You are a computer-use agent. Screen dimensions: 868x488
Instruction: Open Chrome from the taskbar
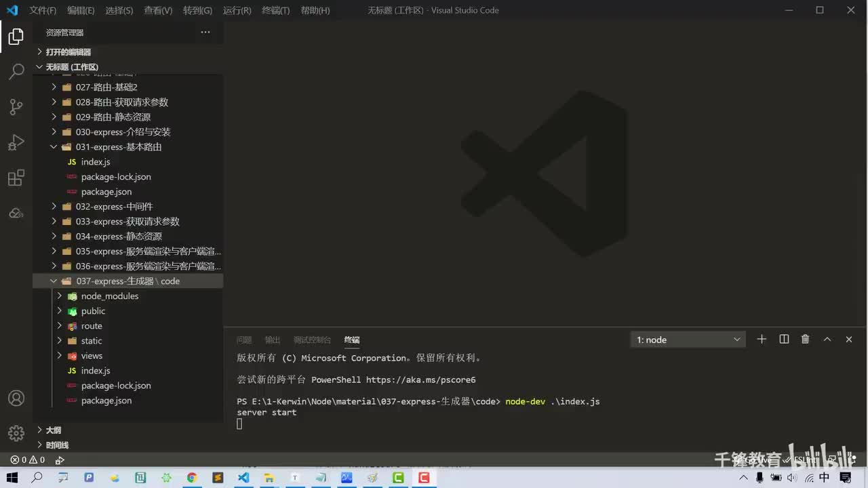[x=192, y=478]
